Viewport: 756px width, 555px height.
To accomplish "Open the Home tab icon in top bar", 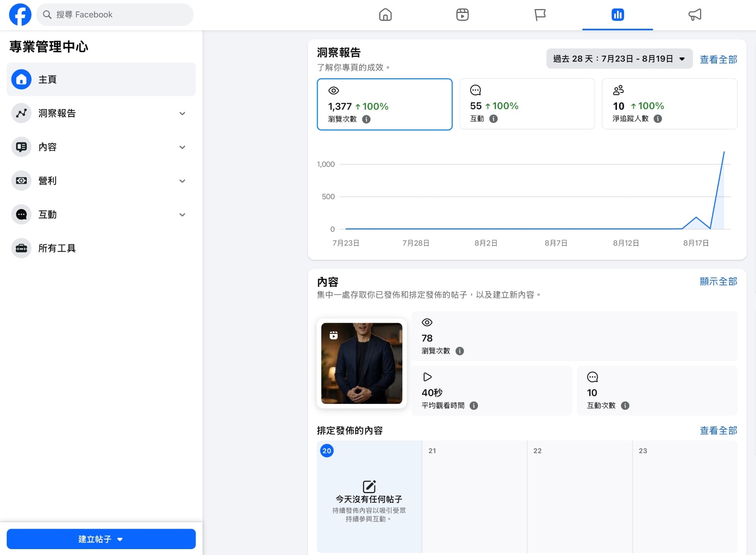I will pyautogui.click(x=385, y=15).
